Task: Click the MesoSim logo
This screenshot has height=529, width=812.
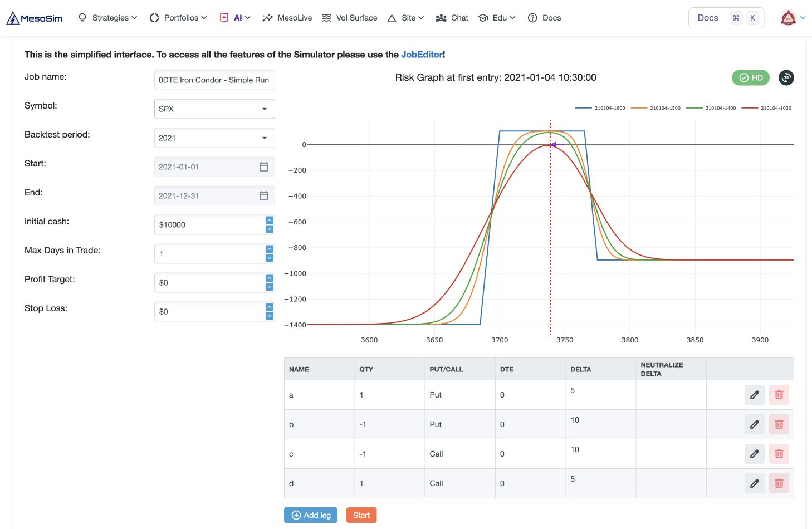Action: click(x=34, y=18)
